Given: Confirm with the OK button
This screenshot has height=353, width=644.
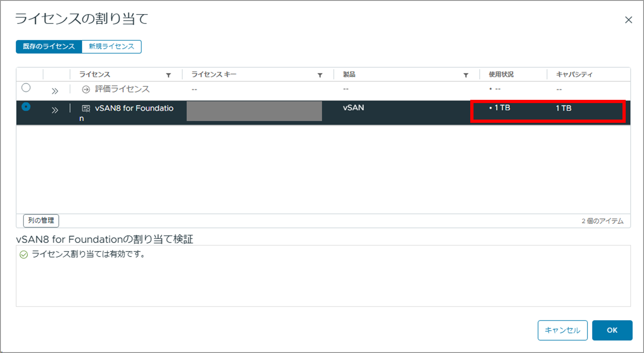Looking at the screenshot, I should pos(612,330).
